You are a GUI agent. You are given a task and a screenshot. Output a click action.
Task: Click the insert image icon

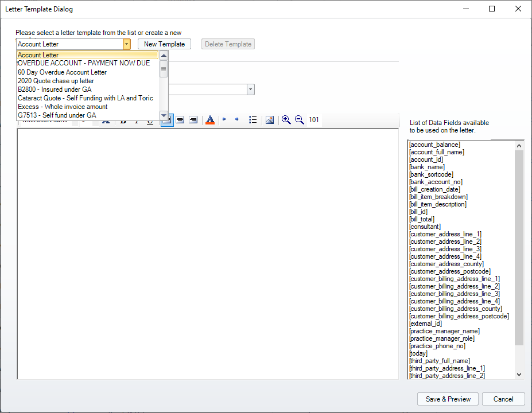(x=269, y=120)
